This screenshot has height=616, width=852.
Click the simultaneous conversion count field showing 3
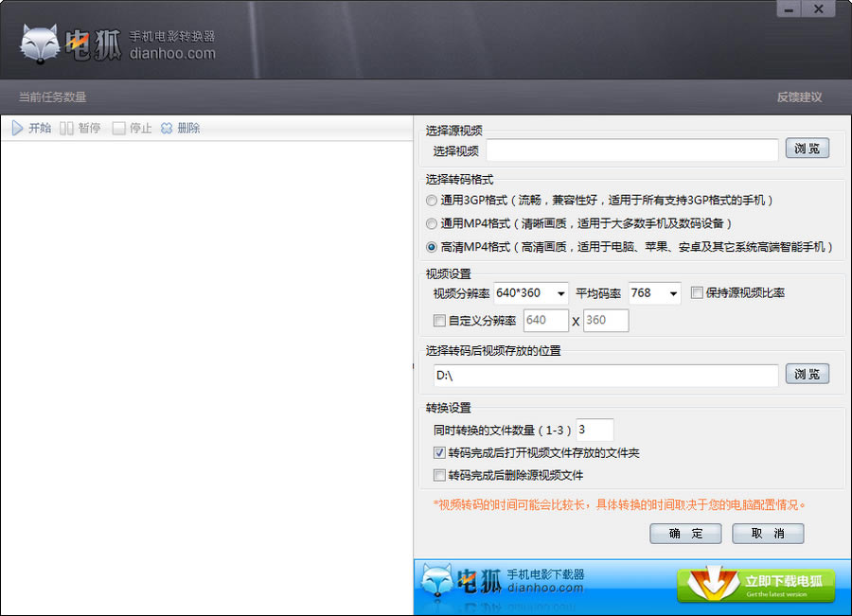pos(595,429)
